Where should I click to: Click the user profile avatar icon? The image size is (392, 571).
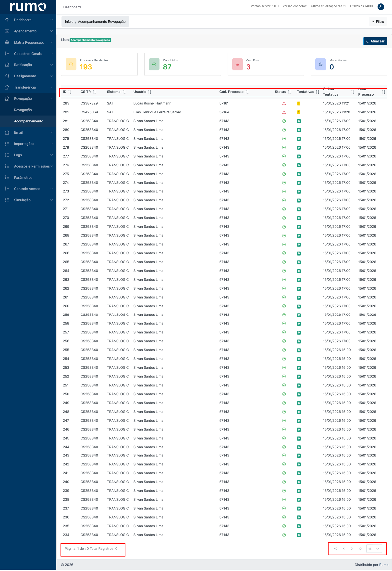tap(380, 7)
